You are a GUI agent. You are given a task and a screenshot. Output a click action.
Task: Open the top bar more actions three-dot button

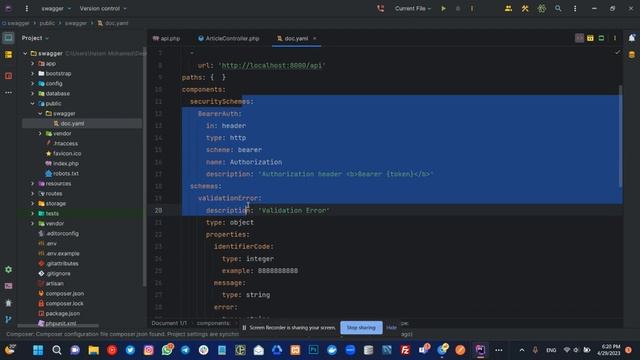575,8
